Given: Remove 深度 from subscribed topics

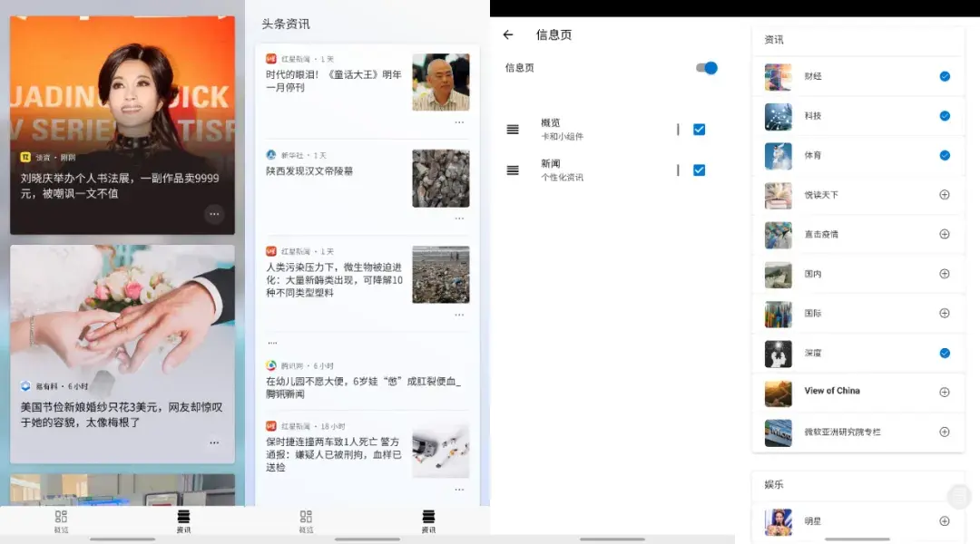Looking at the screenshot, I should pos(945,352).
